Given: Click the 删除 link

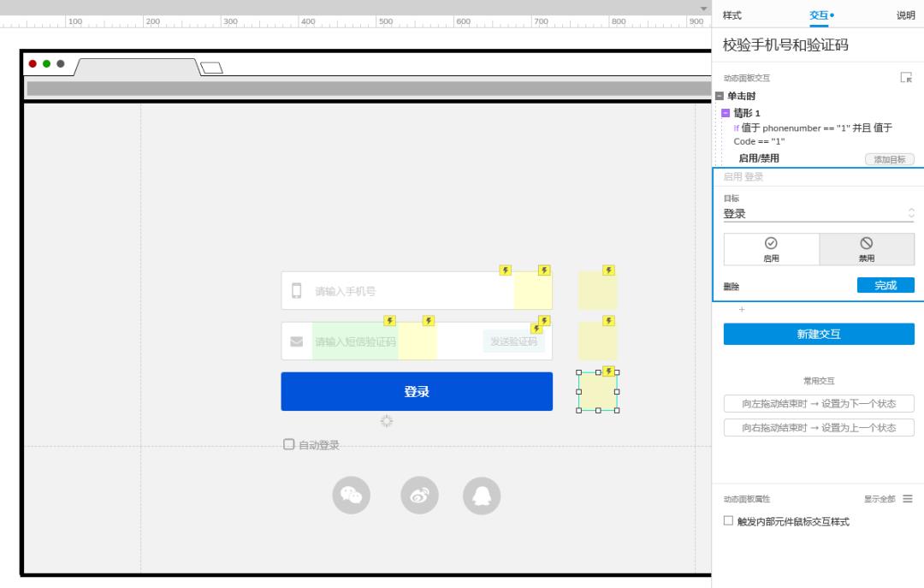Looking at the screenshot, I should point(731,287).
